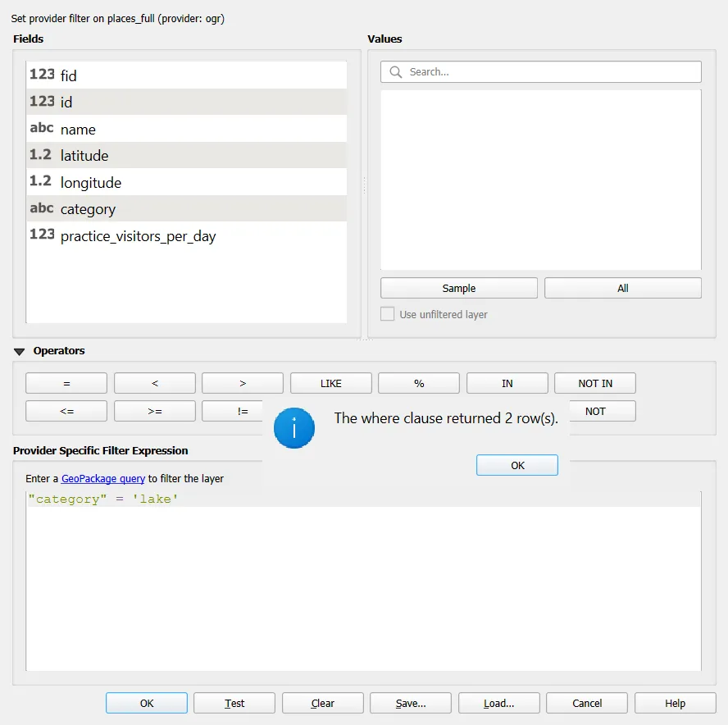Insert the equals operator
728x725 pixels.
66,383
